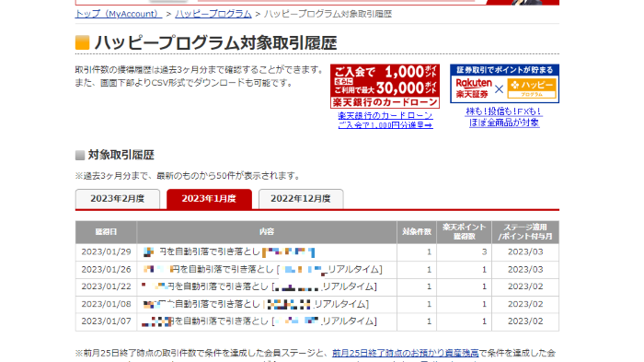The height and width of the screenshot is (362, 644).
Task: Click 2023/03 month in 2023/01/29 row
Action: pyautogui.click(x=525, y=251)
